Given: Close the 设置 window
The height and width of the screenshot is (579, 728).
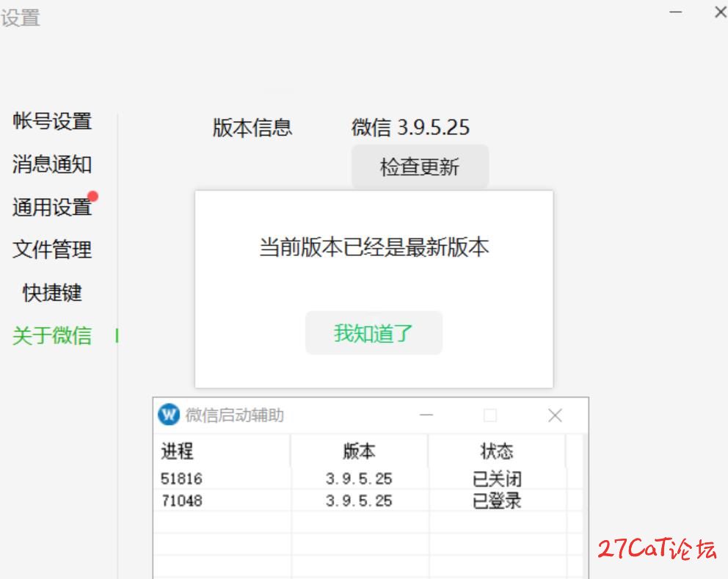Looking at the screenshot, I should point(720,12).
